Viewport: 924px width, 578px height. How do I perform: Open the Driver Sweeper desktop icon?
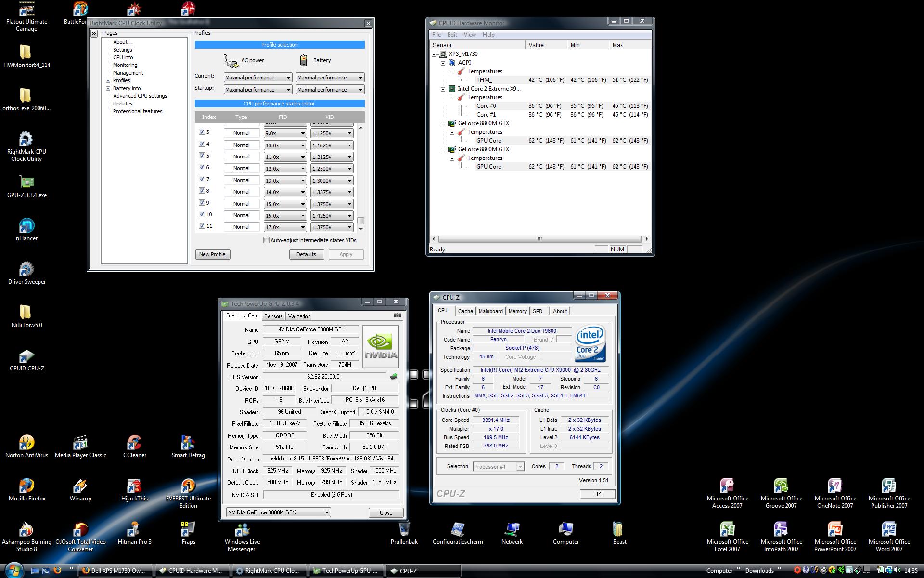click(26, 273)
